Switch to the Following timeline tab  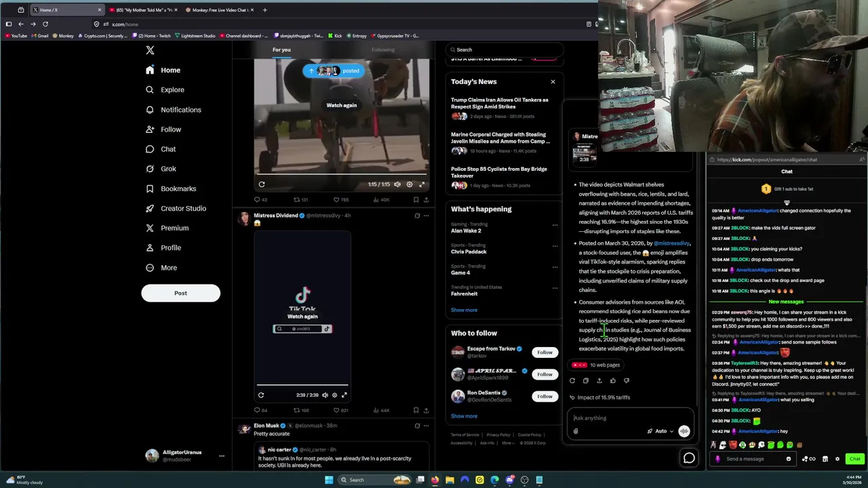tap(382, 49)
